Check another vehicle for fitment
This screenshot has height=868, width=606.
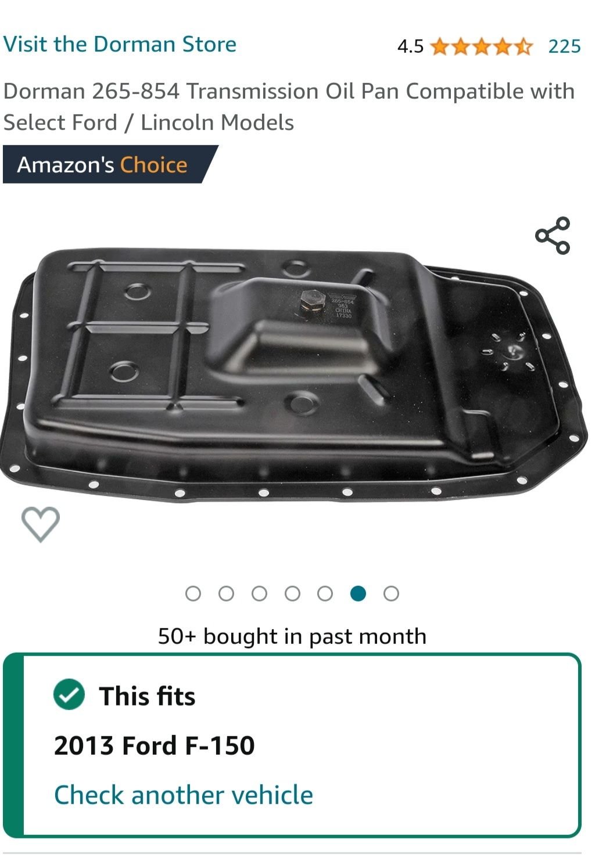pos(183,795)
